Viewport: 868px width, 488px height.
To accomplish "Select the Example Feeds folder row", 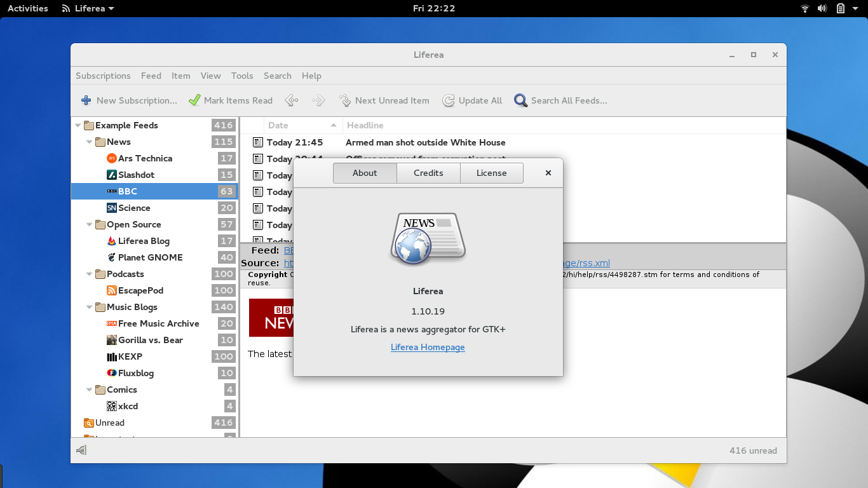I will 154,125.
